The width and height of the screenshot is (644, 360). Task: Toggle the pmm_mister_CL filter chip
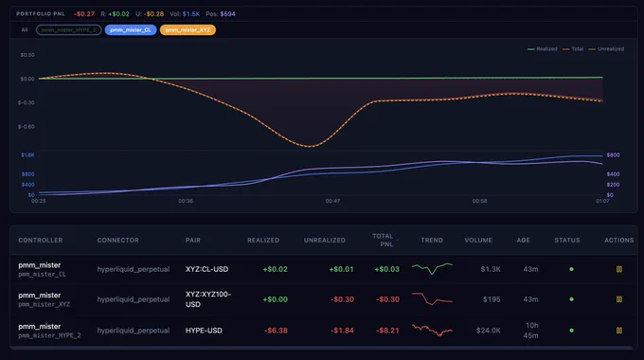click(x=131, y=30)
